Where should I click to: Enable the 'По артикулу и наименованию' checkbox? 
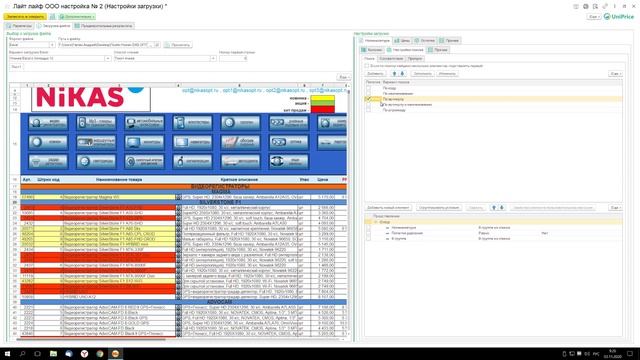(x=369, y=104)
